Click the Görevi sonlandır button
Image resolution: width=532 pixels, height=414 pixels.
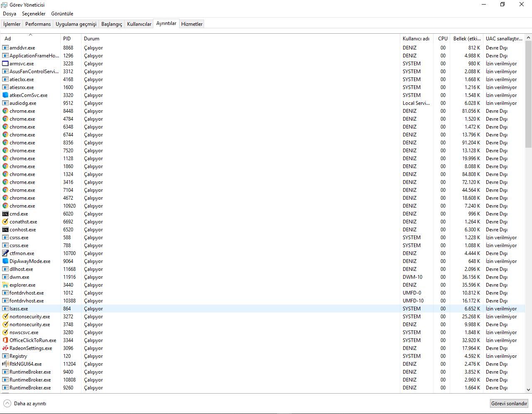pos(509,404)
